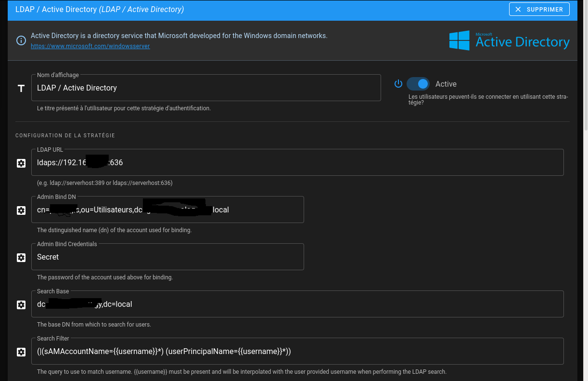Click the gear icon beside Search Filter
588x381 pixels.
tap(21, 352)
